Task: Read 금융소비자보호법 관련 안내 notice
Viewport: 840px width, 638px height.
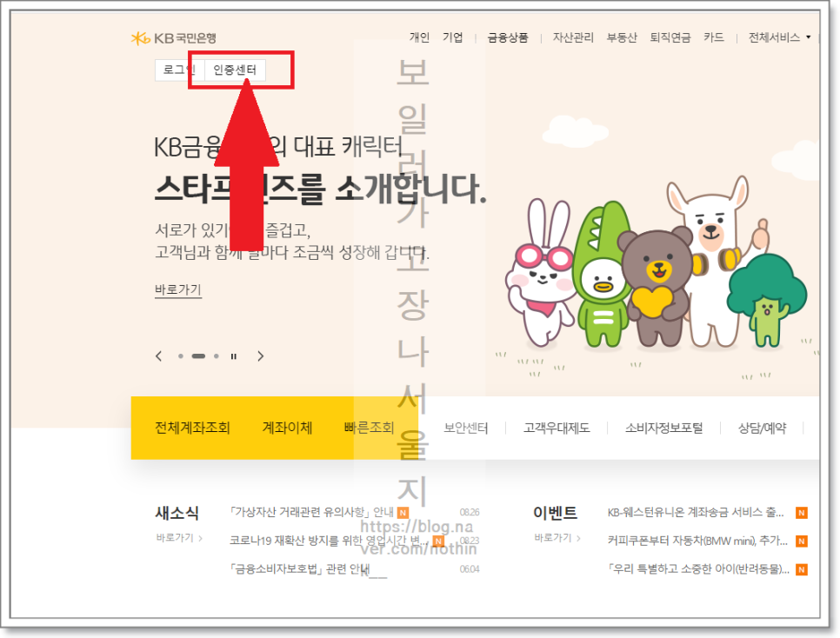Action: tap(299, 568)
